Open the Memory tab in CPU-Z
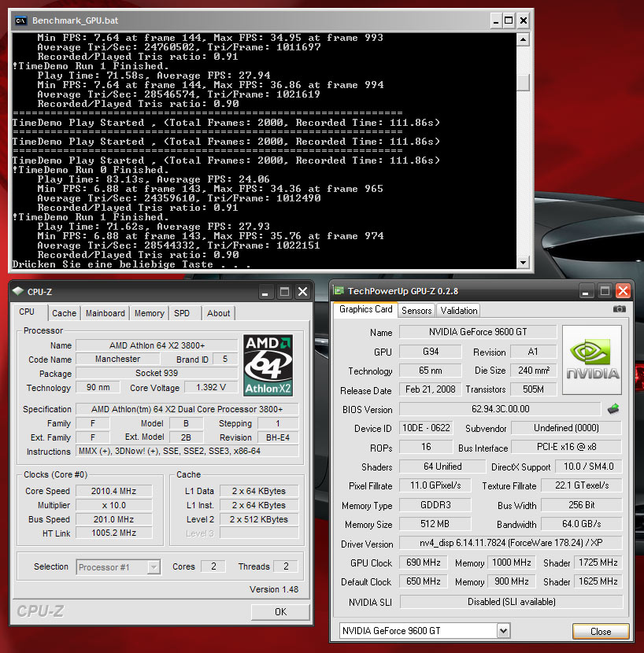This screenshot has width=644, height=653. coord(150,313)
